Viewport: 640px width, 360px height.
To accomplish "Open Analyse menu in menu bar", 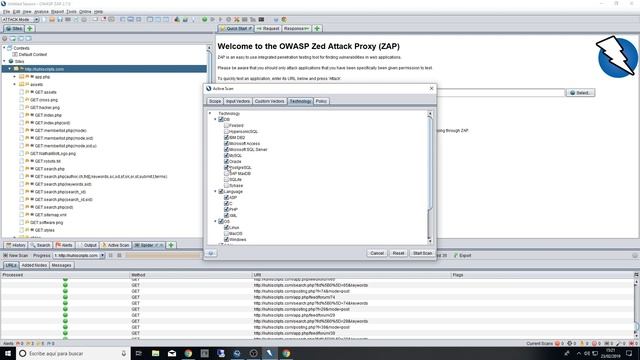I will pos(41,12).
